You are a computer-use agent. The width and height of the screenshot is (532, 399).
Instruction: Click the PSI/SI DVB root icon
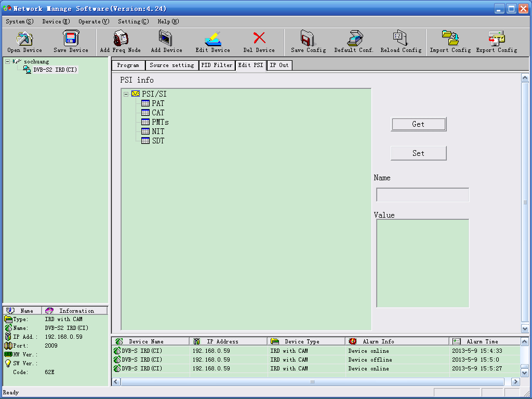click(136, 94)
